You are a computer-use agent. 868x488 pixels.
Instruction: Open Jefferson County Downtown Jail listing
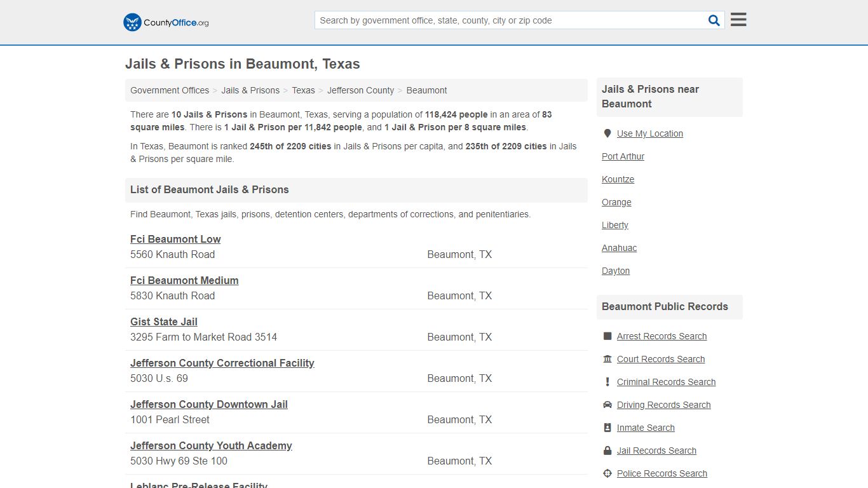(x=209, y=404)
